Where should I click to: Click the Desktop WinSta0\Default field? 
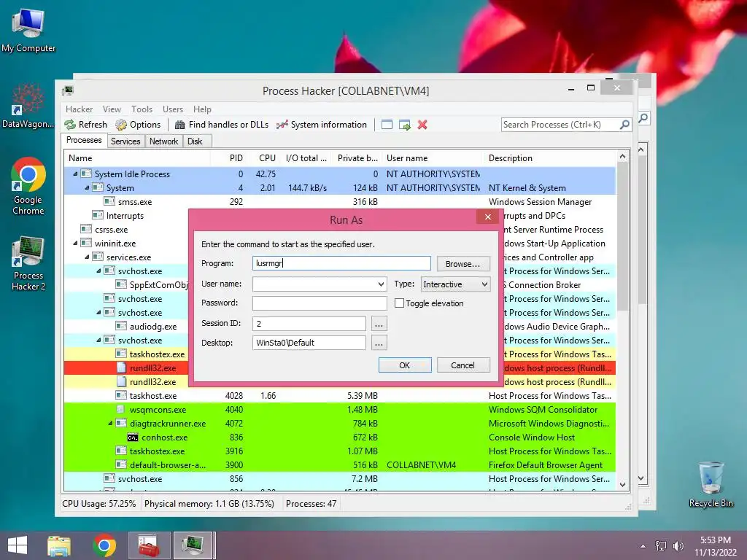click(x=309, y=343)
